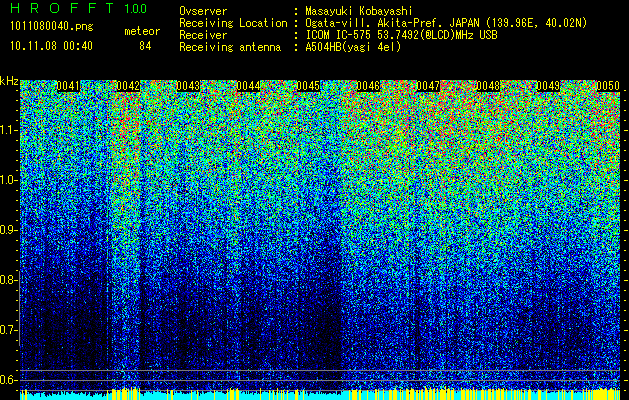Click the 0.8 frequency axis label
The image size is (629, 400).
pyautogui.click(x=8, y=280)
